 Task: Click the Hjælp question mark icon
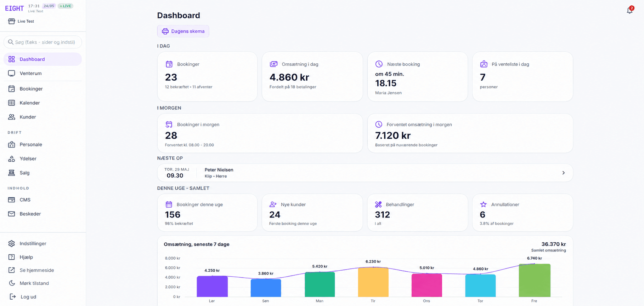click(x=12, y=257)
